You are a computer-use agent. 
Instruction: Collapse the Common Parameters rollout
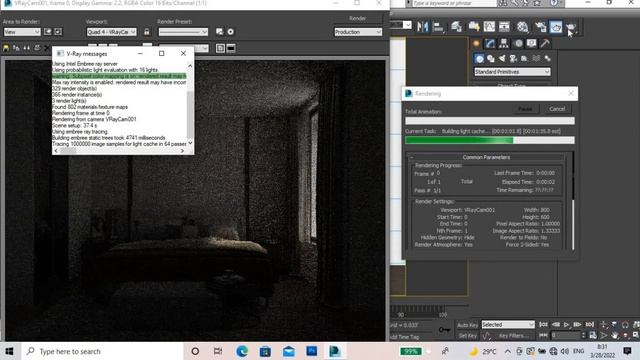(x=486, y=157)
